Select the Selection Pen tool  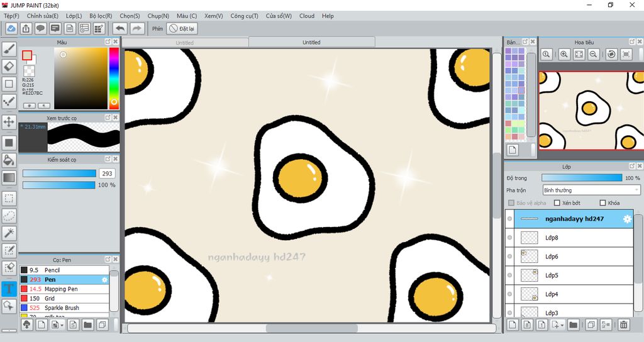click(x=9, y=250)
